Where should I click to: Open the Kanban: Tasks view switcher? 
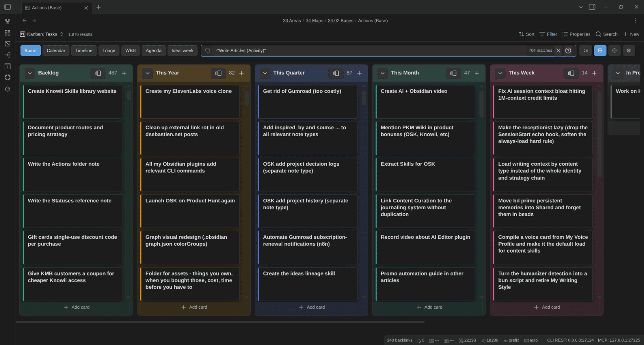pyautogui.click(x=42, y=34)
